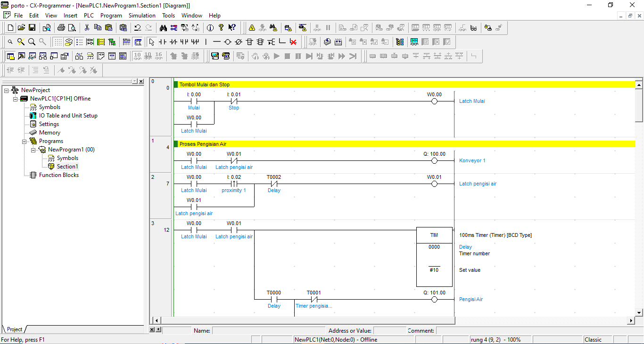Viewport: 644px width, 344px height.
Task: Open the File menu
Action: [x=18, y=16]
